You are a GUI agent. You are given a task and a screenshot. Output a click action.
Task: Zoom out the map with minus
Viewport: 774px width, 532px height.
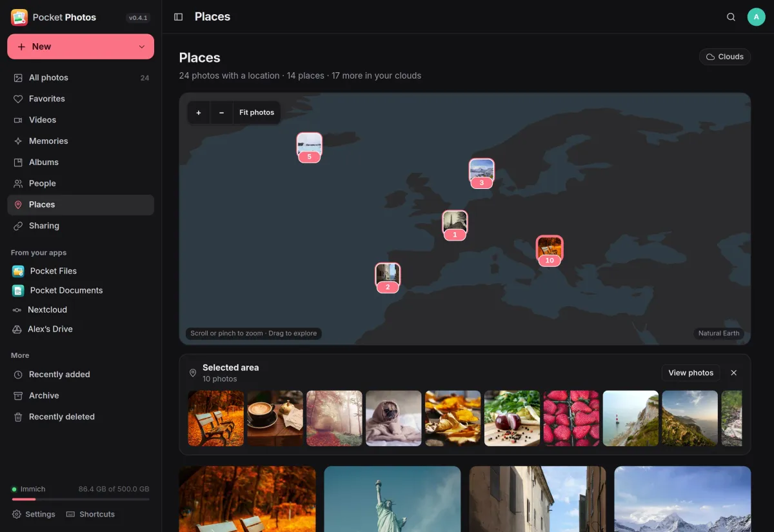[x=222, y=112]
